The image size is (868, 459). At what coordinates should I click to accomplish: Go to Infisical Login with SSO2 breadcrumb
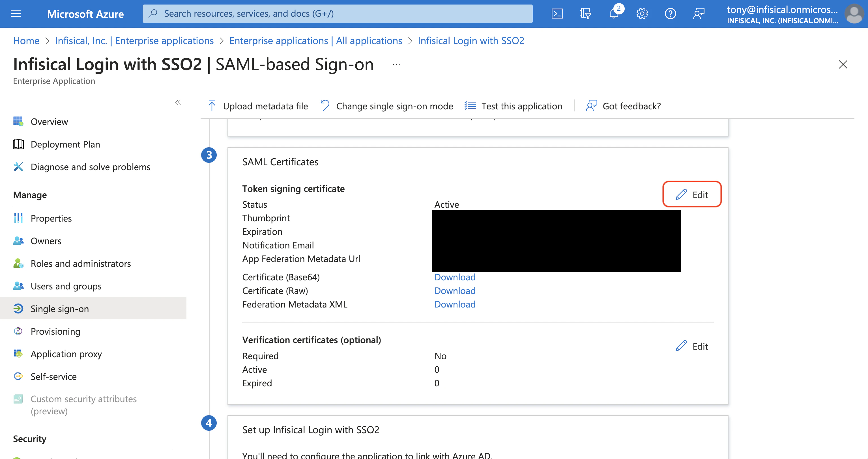[471, 40]
